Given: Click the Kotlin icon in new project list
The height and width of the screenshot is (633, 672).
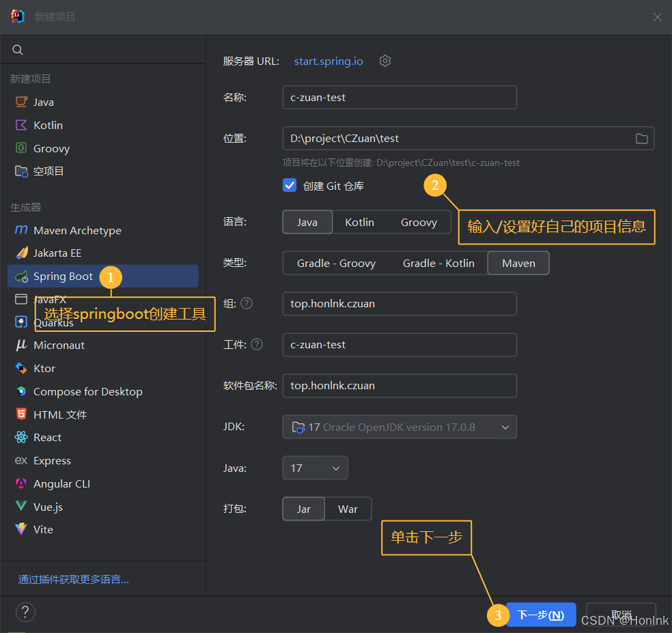Looking at the screenshot, I should [x=21, y=125].
